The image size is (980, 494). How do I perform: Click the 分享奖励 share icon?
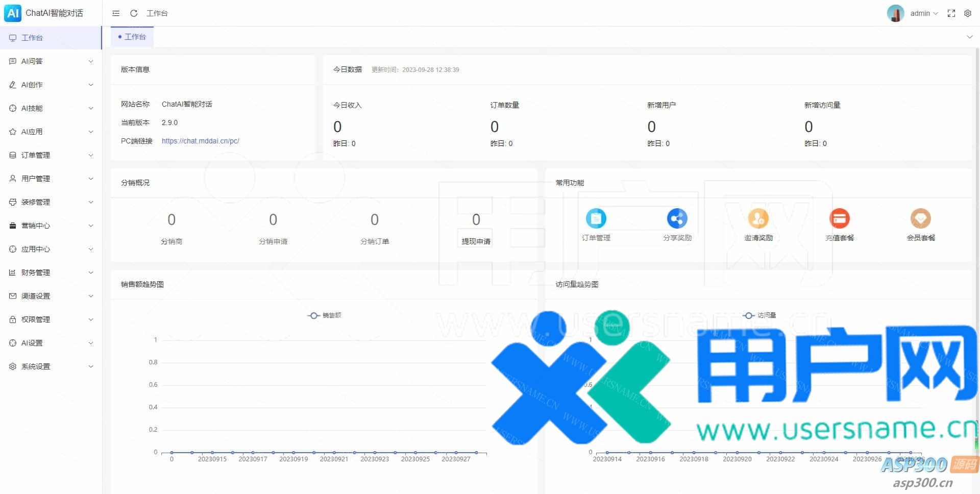677,219
